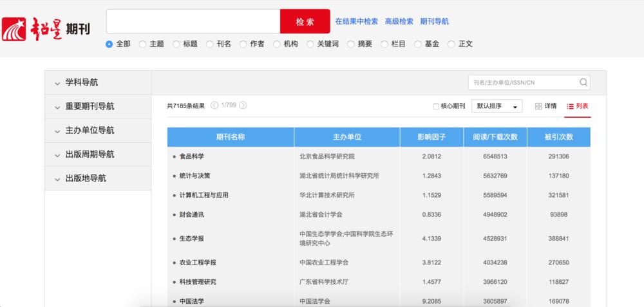Expand 出版地导航 section
644x307 pixels.
(x=98, y=178)
